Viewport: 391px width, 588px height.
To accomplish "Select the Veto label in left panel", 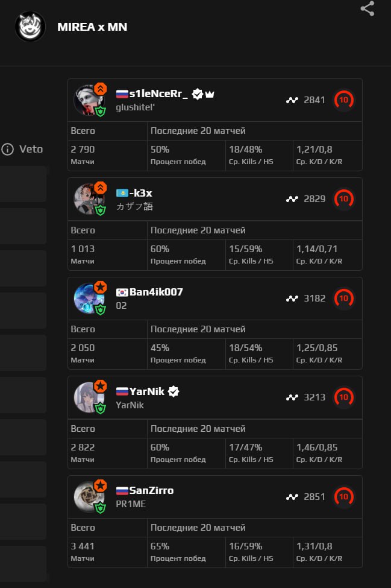I will coord(31,149).
